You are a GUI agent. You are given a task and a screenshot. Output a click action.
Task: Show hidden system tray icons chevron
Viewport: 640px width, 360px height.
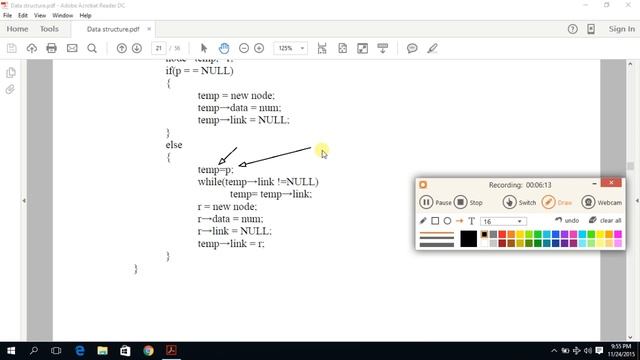coord(554,351)
